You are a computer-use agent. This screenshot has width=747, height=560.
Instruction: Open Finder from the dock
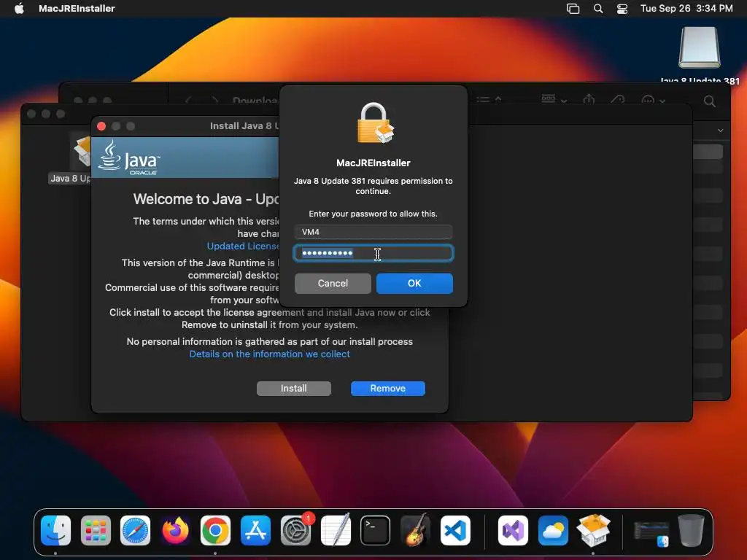tap(55, 531)
